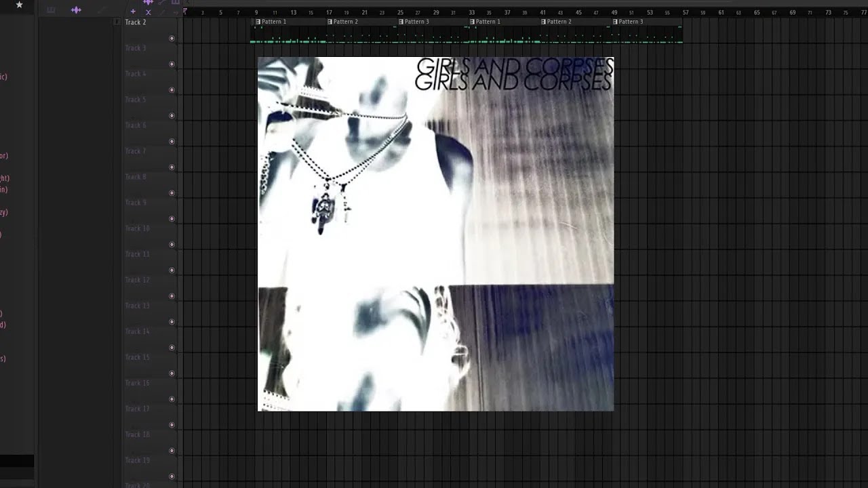Mute Track 3 with its round toggle
The height and width of the screenshot is (488, 868).
pos(172,64)
